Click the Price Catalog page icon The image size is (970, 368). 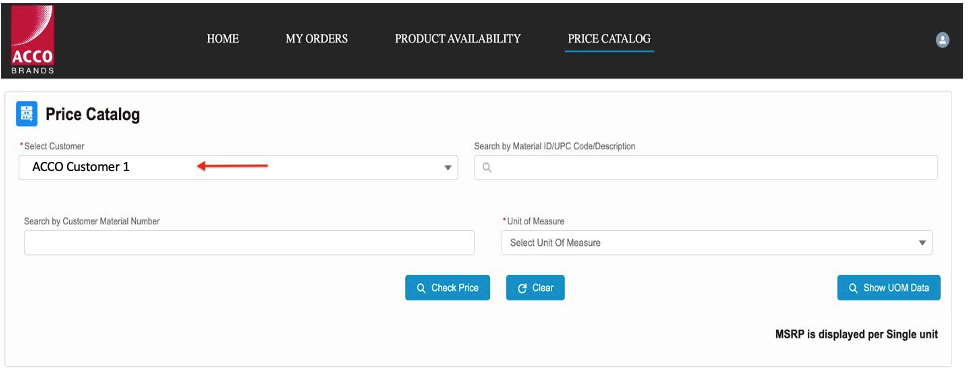(x=27, y=114)
